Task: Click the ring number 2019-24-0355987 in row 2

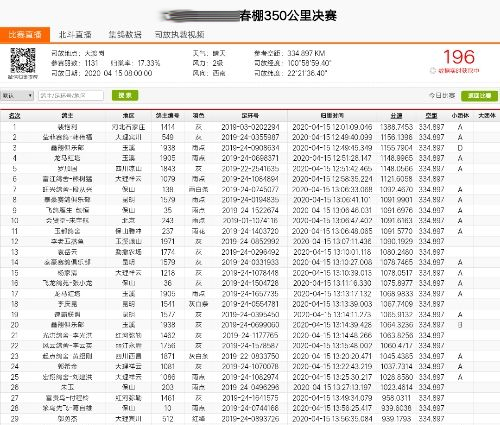Action: click(250, 137)
